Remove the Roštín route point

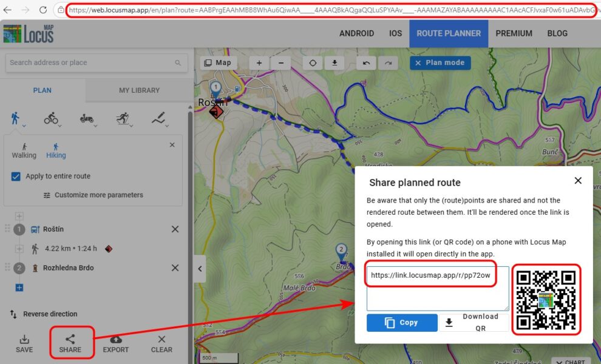tap(175, 229)
